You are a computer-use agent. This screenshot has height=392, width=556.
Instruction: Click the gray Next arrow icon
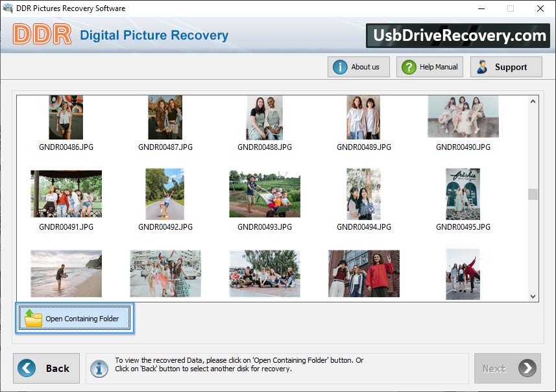pyautogui.click(x=527, y=368)
